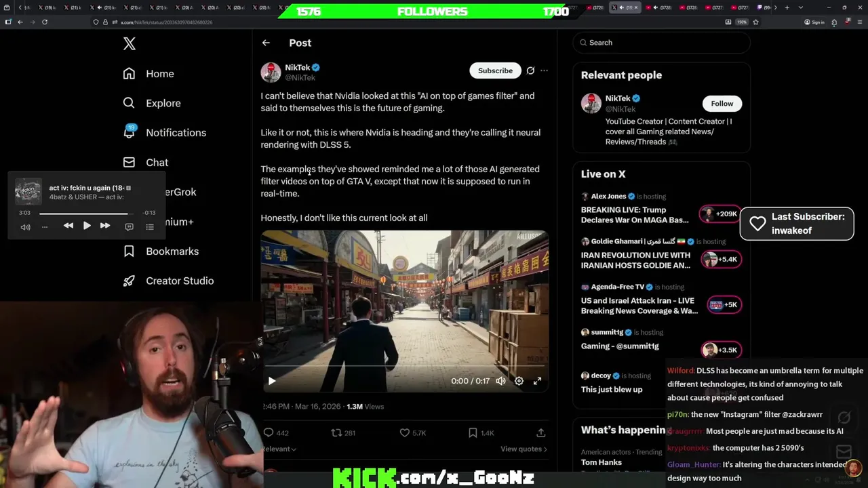Play the post's embedded video
The image size is (868, 488).
[x=272, y=381]
